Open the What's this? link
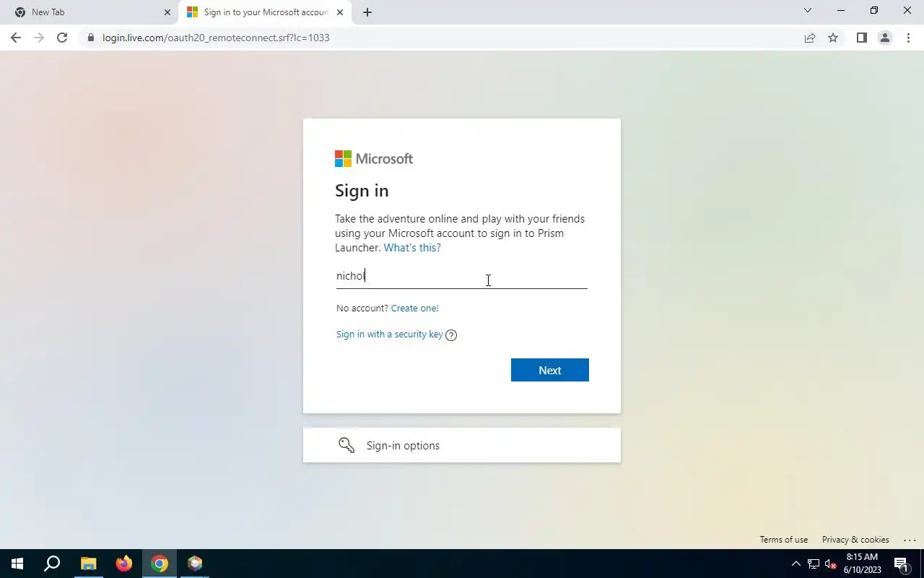This screenshot has height=578, width=924. 412,248
